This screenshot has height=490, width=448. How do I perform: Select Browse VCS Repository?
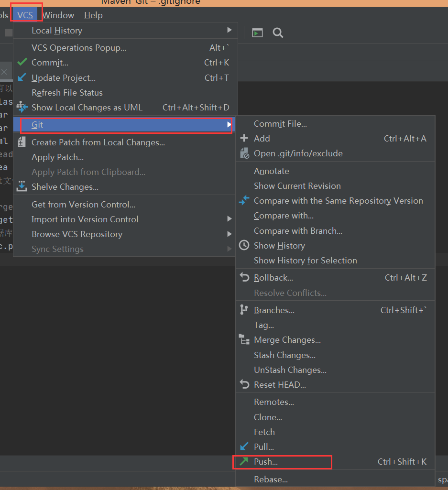pos(124,234)
